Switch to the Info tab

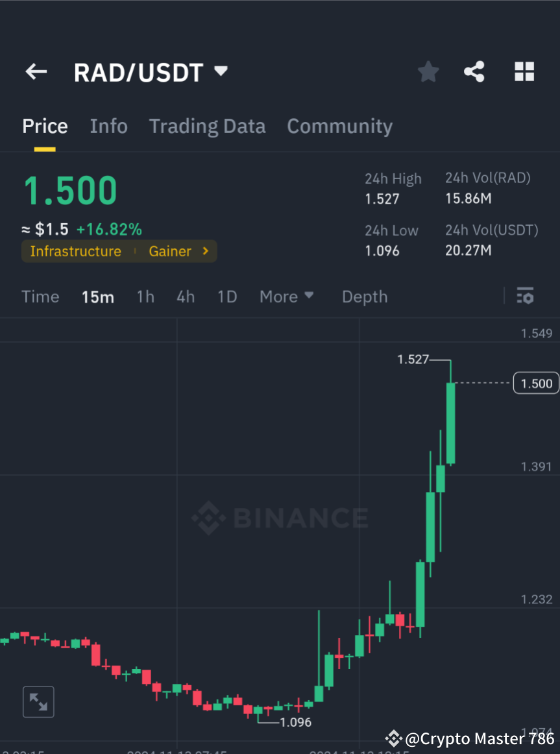(108, 126)
